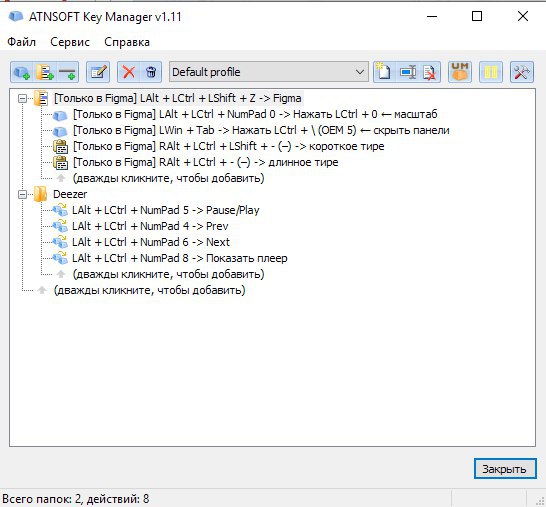Minimize the Key Manager window

tap(432, 16)
